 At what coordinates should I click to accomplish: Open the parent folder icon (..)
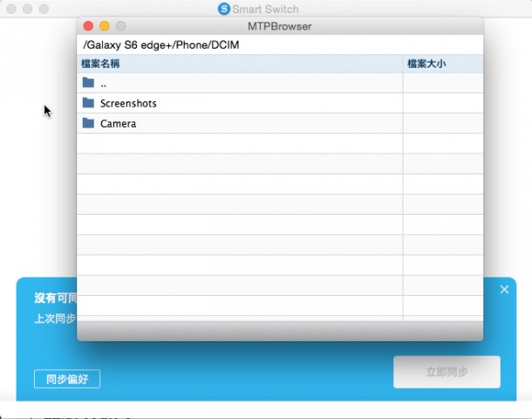pyautogui.click(x=88, y=83)
